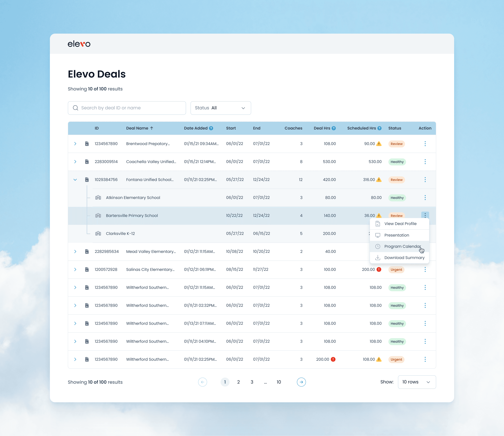Click the elevo logo

(x=79, y=44)
